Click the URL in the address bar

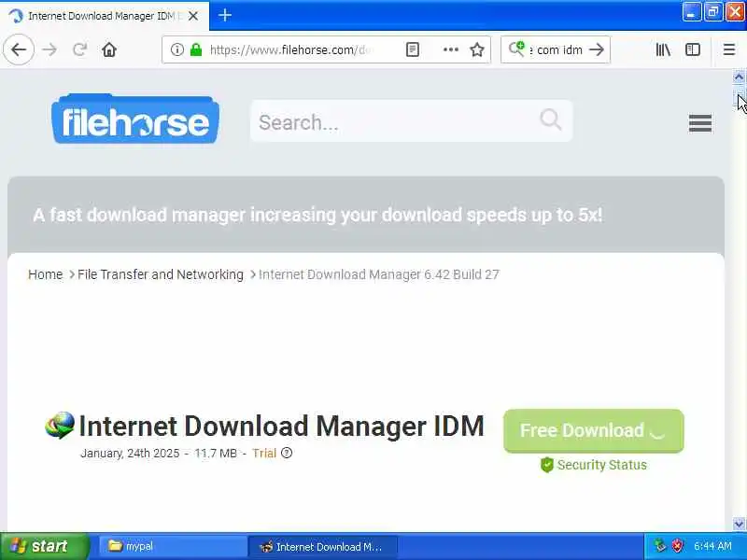coord(290,49)
